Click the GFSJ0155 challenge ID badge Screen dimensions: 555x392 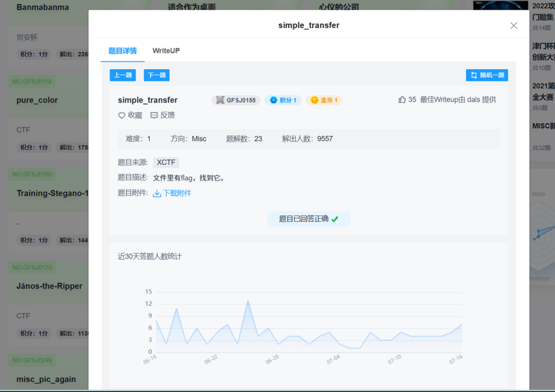tap(236, 100)
